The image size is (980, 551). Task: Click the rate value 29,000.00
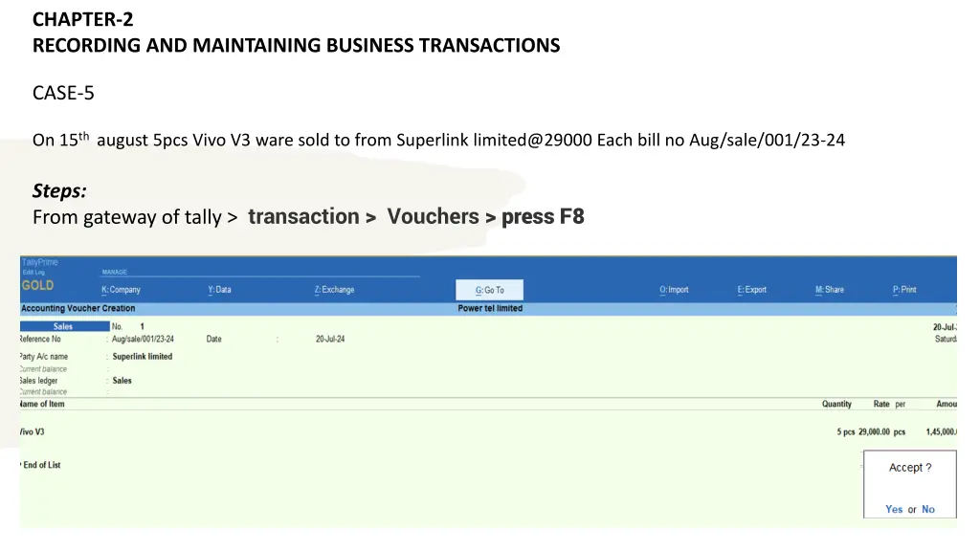tap(874, 431)
